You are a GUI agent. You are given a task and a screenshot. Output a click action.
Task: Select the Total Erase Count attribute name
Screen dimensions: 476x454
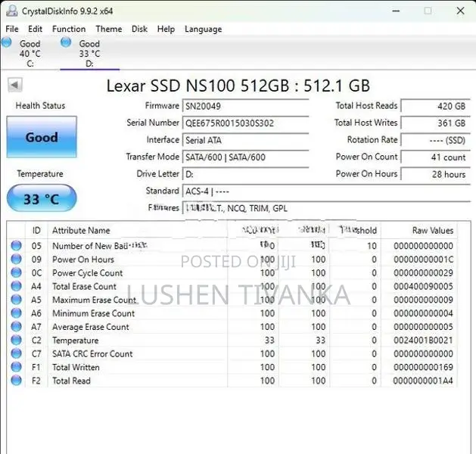pos(84,286)
